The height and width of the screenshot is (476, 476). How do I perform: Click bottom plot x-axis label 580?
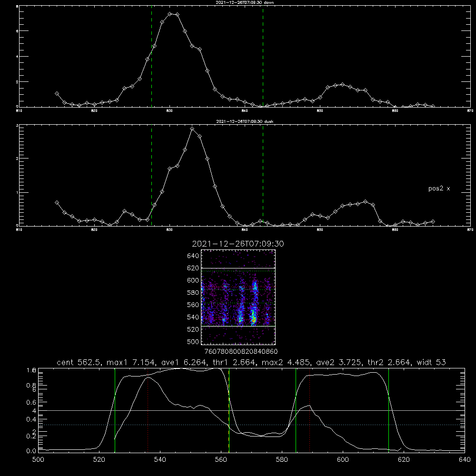tap(282, 460)
